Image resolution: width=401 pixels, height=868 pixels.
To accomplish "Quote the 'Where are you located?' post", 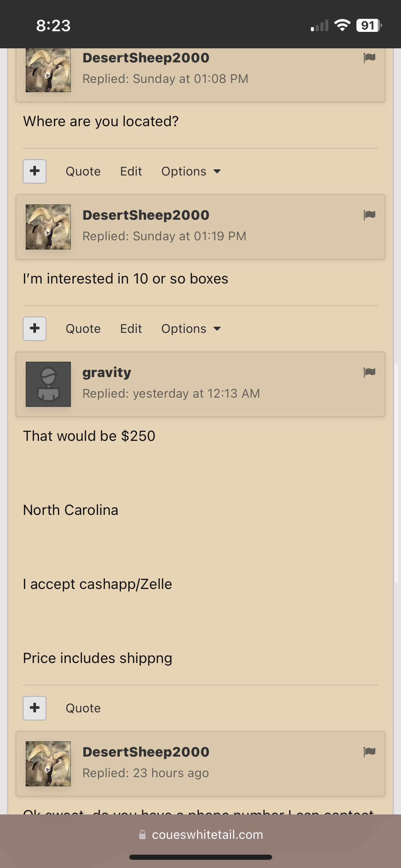I will tap(83, 171).
